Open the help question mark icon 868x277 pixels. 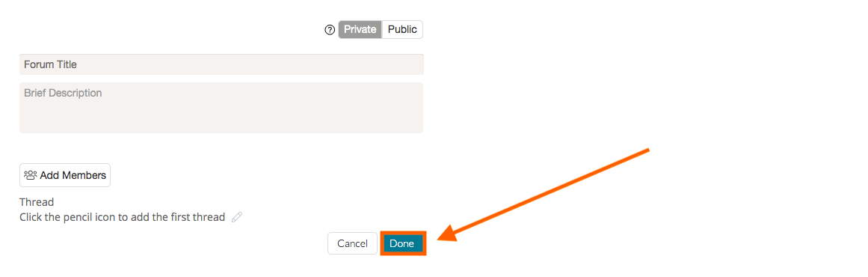point(330,30)
